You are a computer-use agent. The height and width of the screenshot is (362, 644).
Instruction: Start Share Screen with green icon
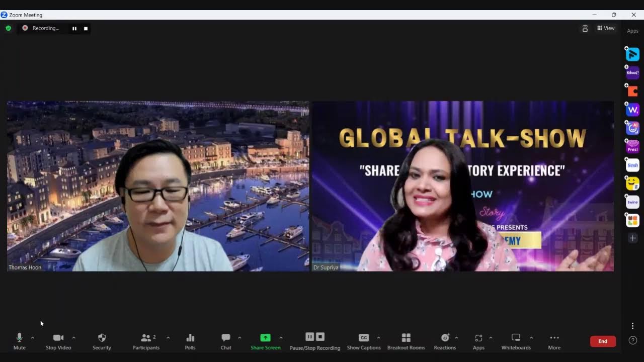point(265,341)
